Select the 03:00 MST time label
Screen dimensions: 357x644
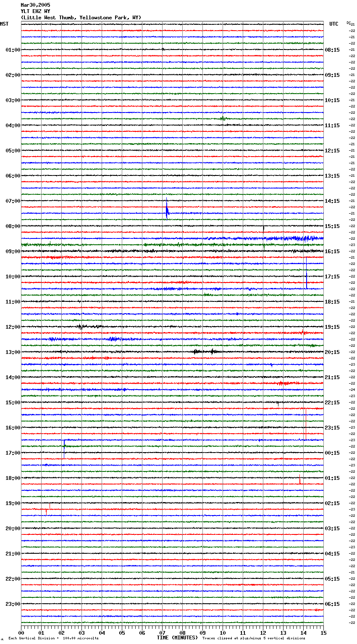pos(13,100)
